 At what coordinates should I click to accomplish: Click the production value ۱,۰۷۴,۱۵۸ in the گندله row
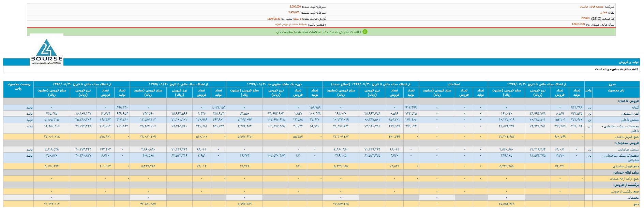(218, 108)
